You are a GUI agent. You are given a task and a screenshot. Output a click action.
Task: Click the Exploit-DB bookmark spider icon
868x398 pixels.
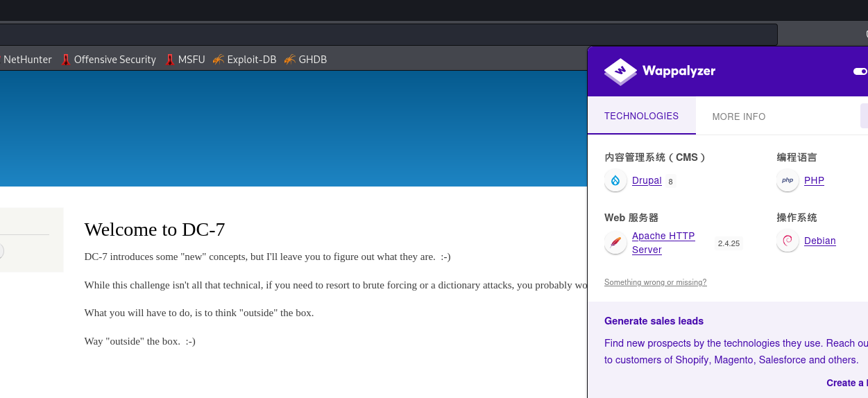219,60
